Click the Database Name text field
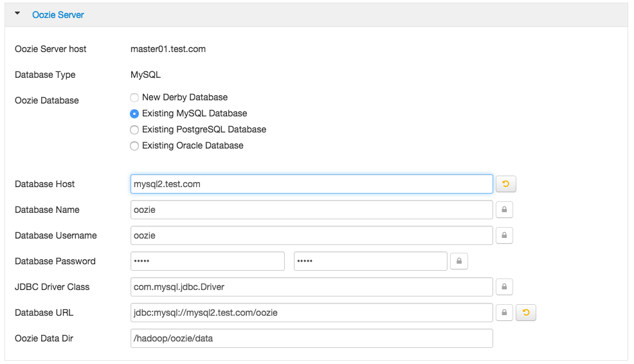The height and width of the screenshot is (364, 634). click(311, 210)
